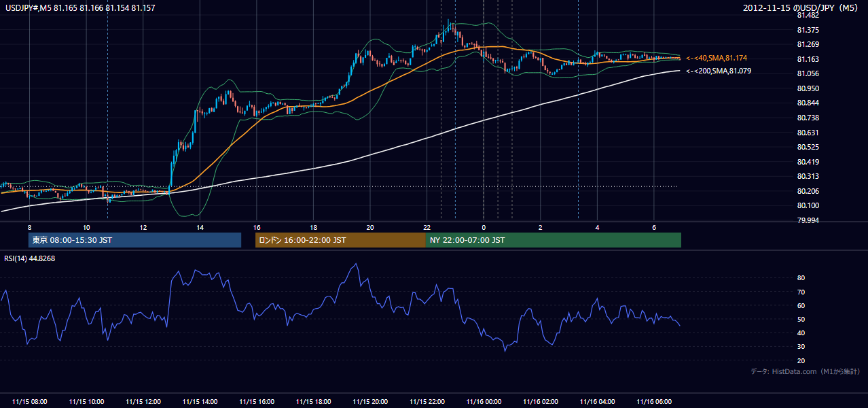Click hour label 20 under the price chart
The height and width of the screenshot is (408, 868).
point(369,226)
